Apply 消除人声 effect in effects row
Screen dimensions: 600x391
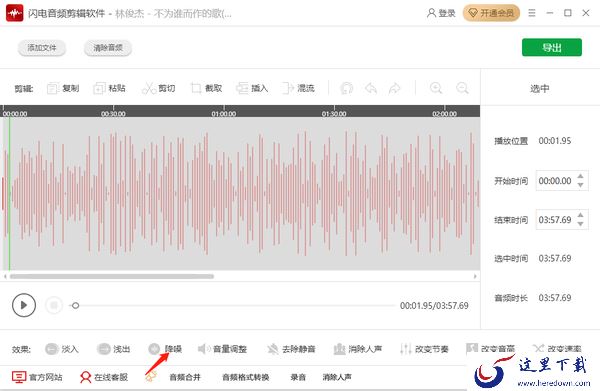[358, 349]
